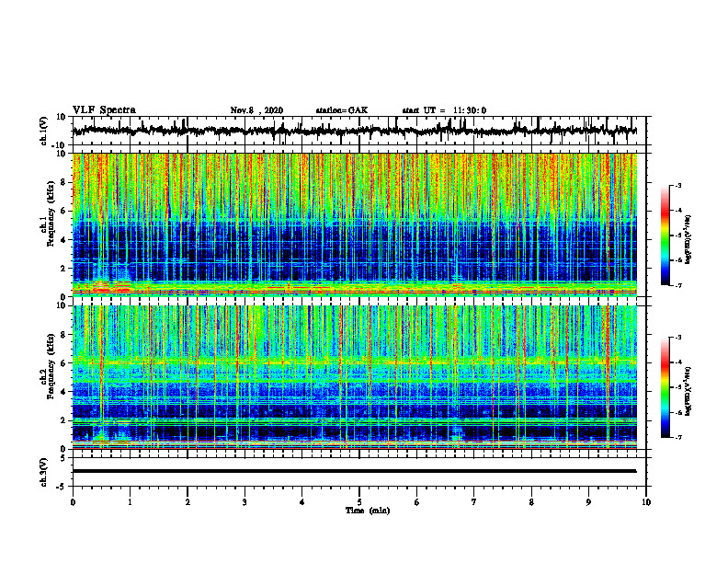The width and height of the screenshot is (728, 563).
Task: Click time axis tick label 5
Action: click(359, 502)
